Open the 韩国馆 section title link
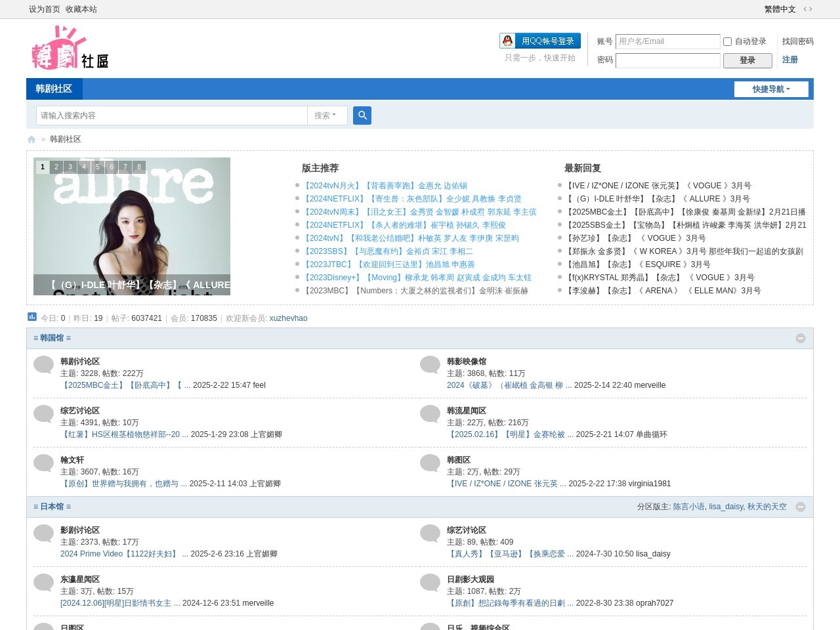840x630 pixels. pyautogui.click(x=52, y=338)
